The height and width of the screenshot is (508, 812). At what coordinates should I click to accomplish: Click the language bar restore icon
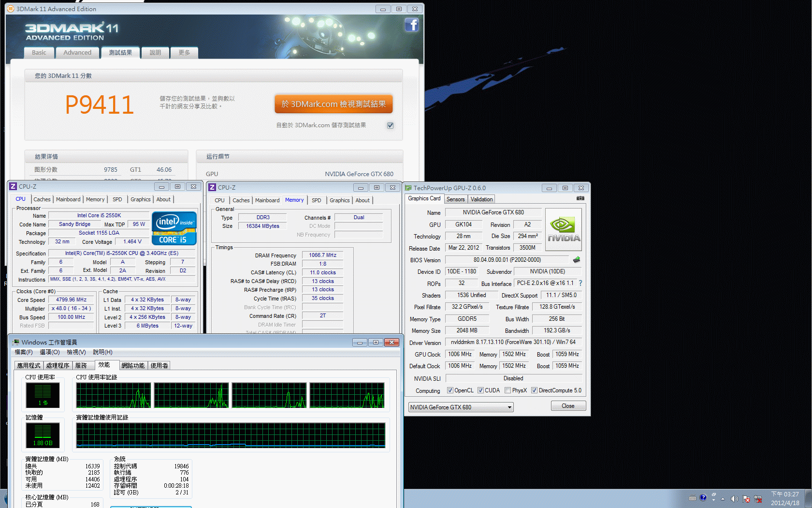[714, 495]
